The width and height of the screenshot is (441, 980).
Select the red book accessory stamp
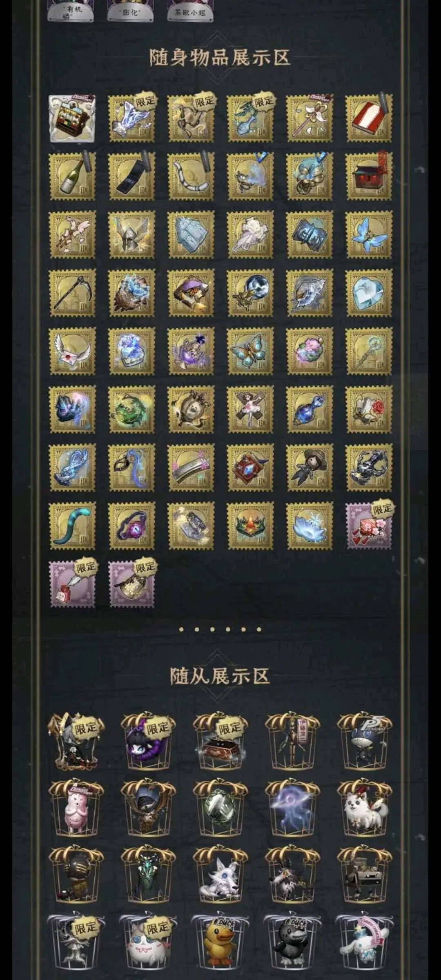[x=369, y=118]
